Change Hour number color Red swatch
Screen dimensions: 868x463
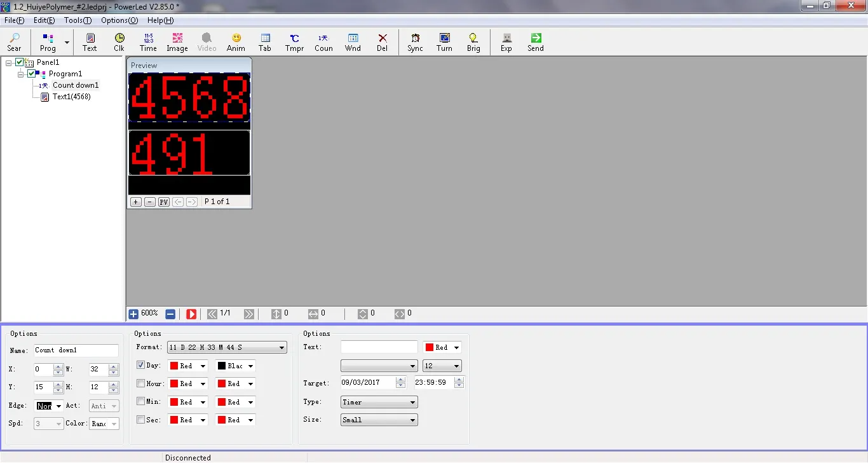[187, 384]
